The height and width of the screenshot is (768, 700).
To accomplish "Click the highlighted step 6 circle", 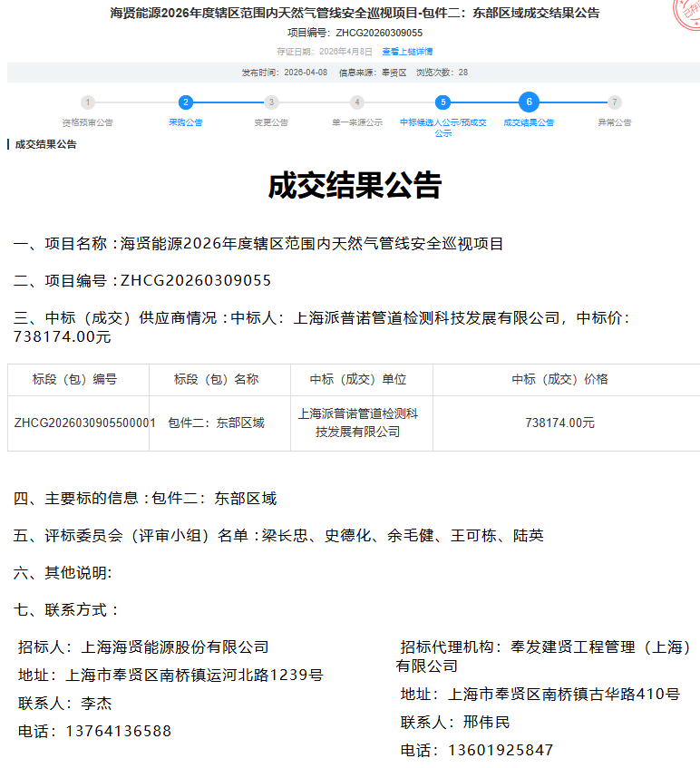I will [529, 102].
